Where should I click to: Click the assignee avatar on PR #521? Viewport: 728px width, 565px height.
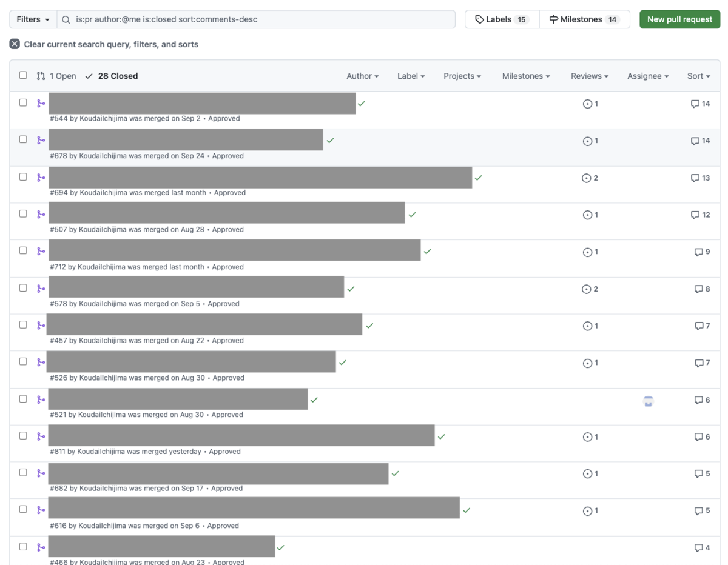pos(649,401)
